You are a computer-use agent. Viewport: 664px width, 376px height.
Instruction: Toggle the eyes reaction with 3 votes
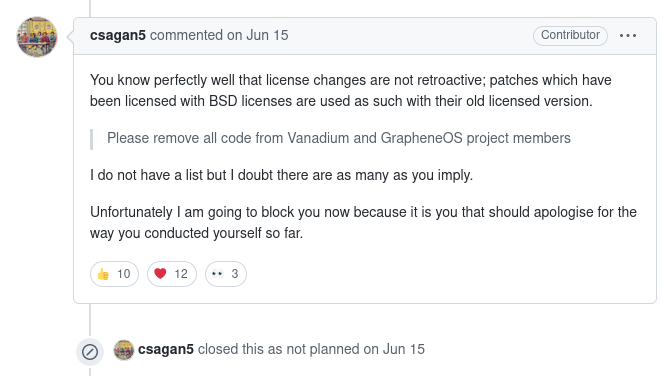pos(226,274)
